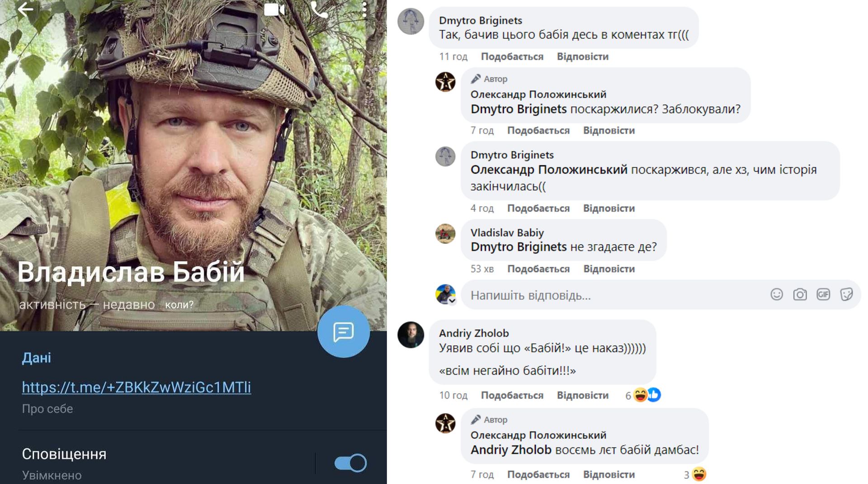Viewport: 868px width, 484px height.
Task: Open sticker picker in reply field
Action: [846, 295]
